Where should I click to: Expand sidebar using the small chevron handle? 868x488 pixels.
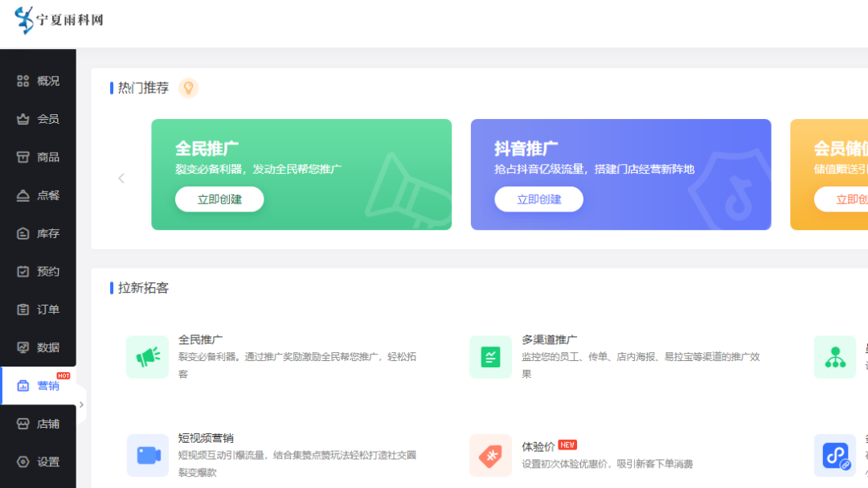click(x=81, y=405)
